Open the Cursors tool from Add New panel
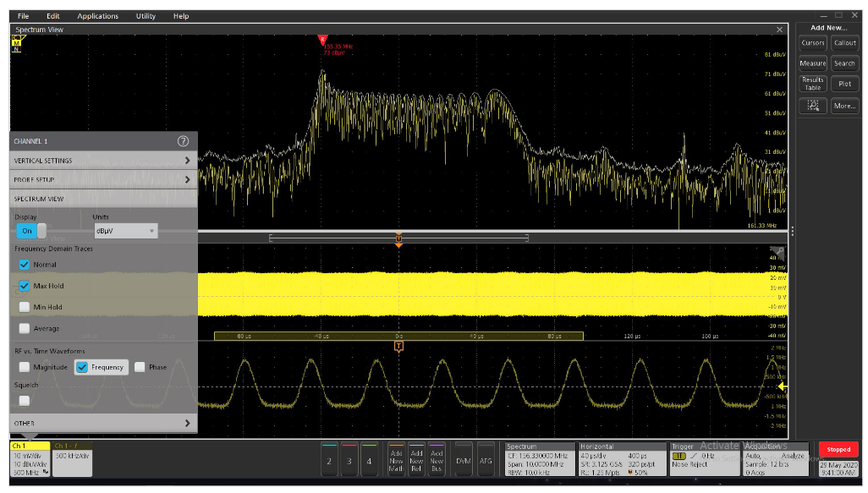The image size is (868, 493). point(811,43)
